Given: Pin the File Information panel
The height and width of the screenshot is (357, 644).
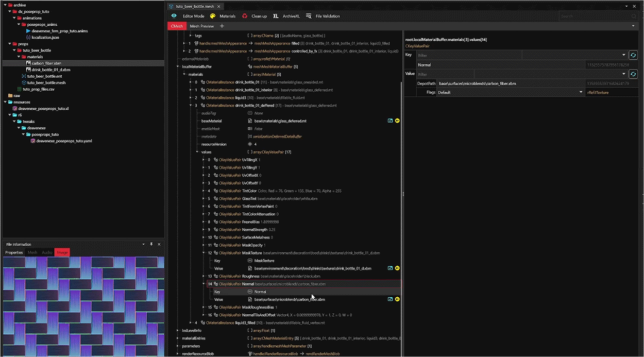Looking at the screenshot, I should click(x=151, y=244).
